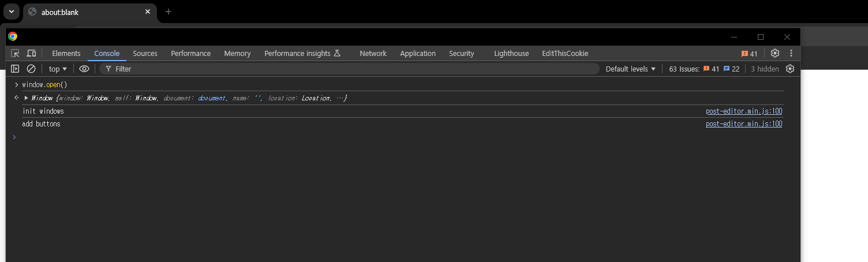Clear the console output

pyautogui.click(x=31, y=69)
